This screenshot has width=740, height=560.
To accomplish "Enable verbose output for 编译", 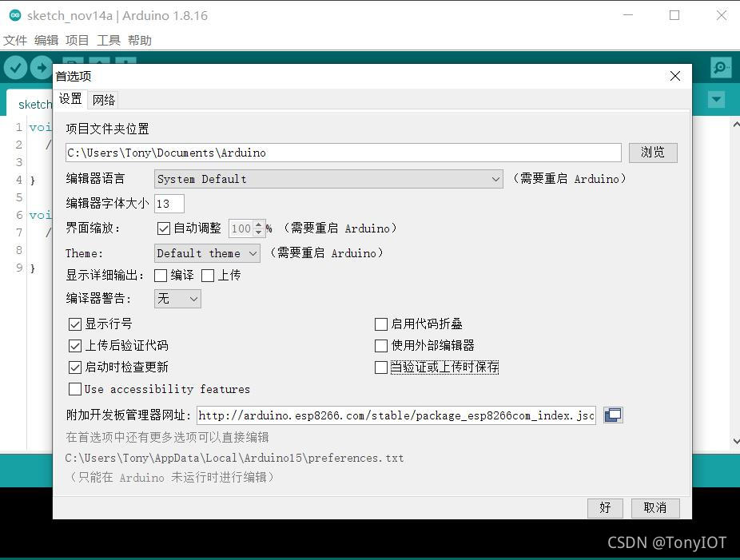I will 161,276.
